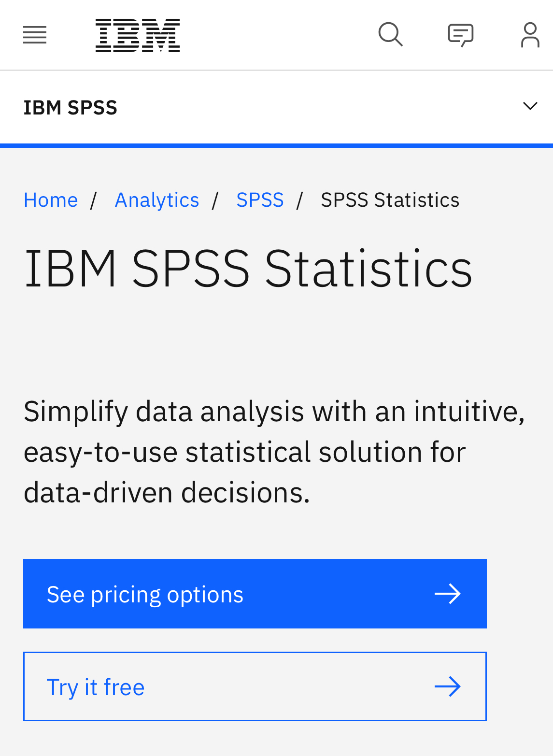Click the Simplify data analysis description text
Image resolution: width=553 pixels, height=756 pixels.
(x=273, y=452)
